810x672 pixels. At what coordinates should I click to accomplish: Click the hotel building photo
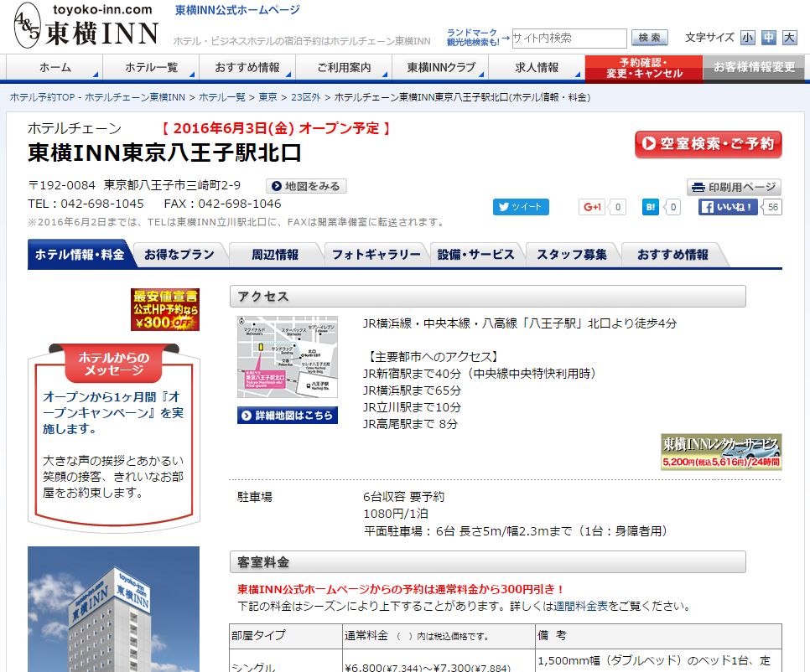pyautogui.click(x=114, y=609)
